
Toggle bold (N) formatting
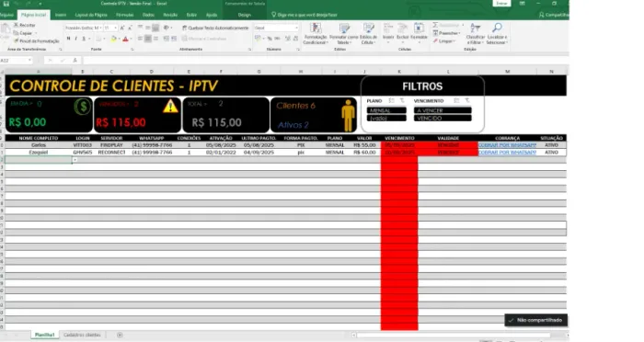(x=69, y=39)
